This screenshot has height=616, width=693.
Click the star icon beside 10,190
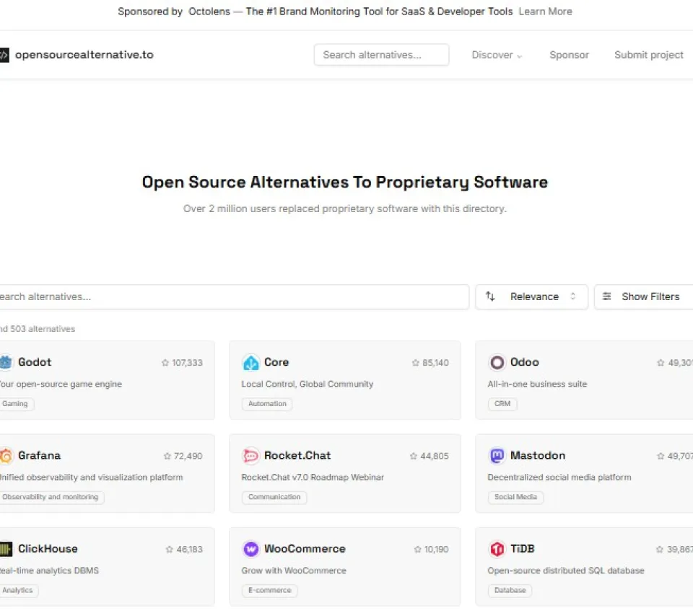pyautogui.click(x=418, y=550)
